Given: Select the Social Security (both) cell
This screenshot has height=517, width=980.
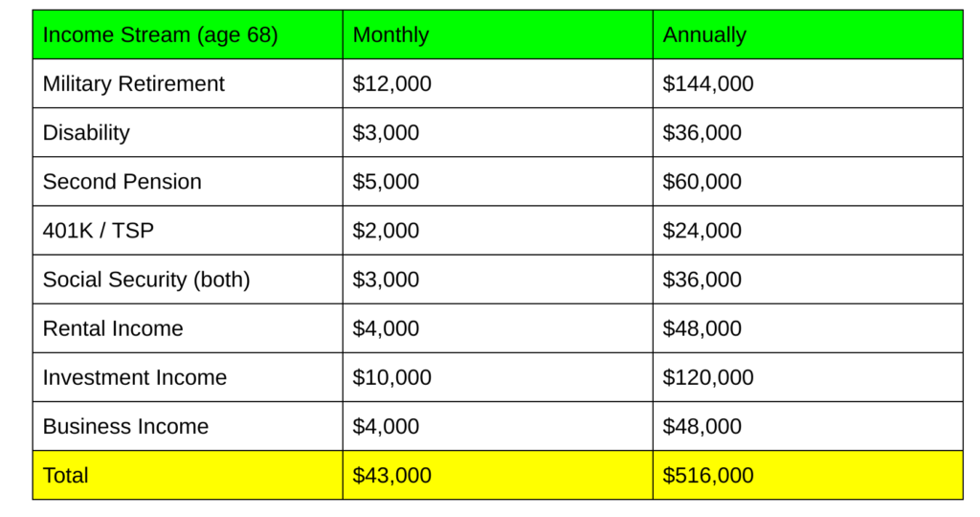Looking at the screenshot, I should (146, 280).
